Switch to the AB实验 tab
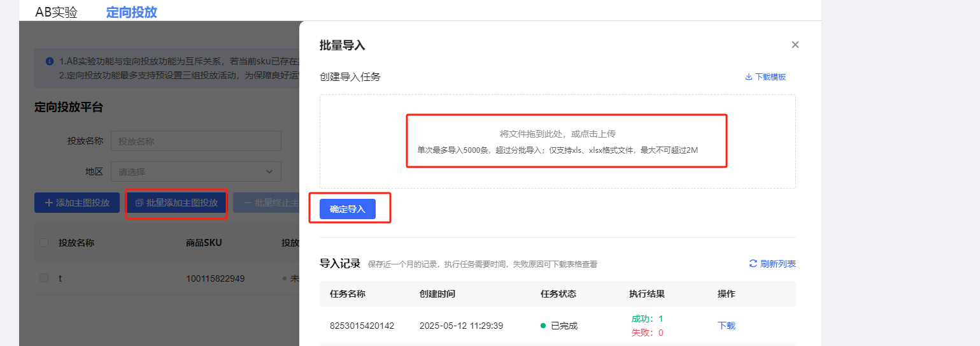This screenshot has height=346, width=980. click(56, 11)
